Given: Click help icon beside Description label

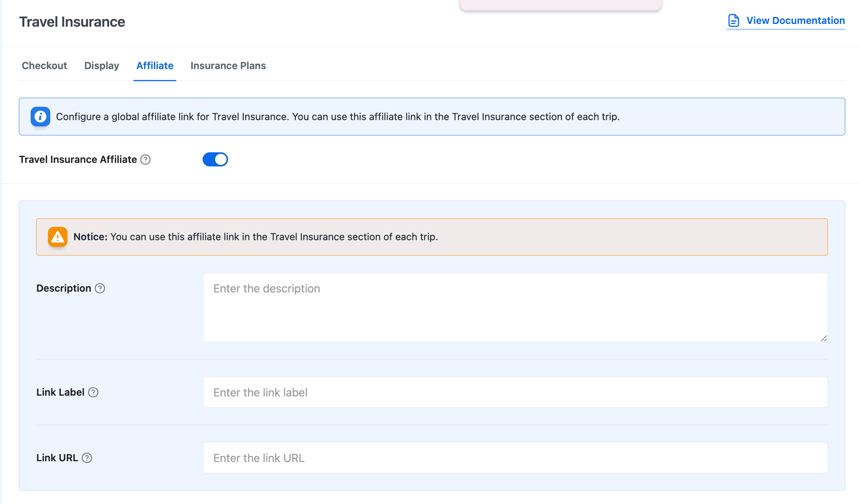Looking at the screenshot, I should (100, 288).
